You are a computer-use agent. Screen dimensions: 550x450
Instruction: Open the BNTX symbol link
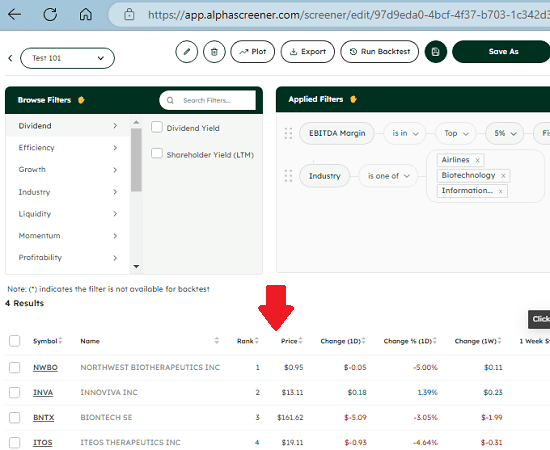(x=43, y=417)
